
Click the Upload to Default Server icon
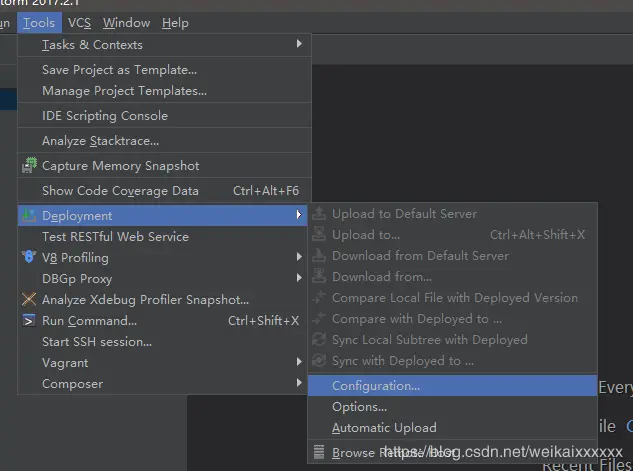(x=320, y=213)
